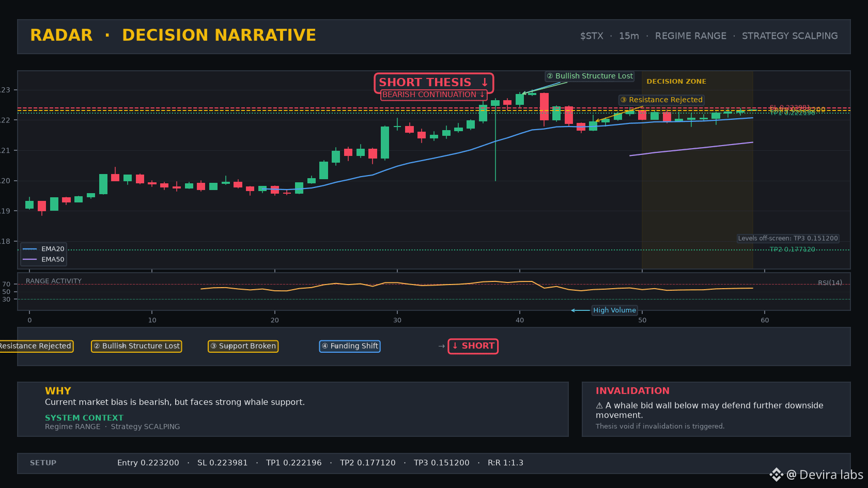Click the RANGE ACTIVITY label
The image size is (868, 488).
54,281
